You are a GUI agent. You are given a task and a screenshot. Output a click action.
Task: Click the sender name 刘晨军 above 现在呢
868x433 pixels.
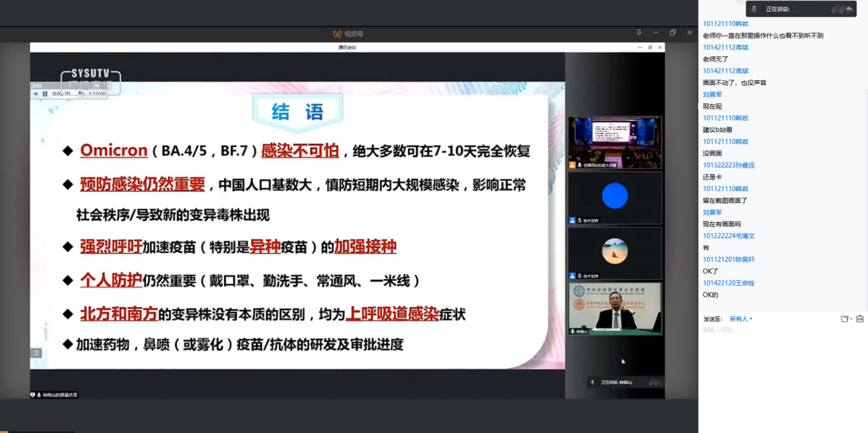tap(712, 95)
